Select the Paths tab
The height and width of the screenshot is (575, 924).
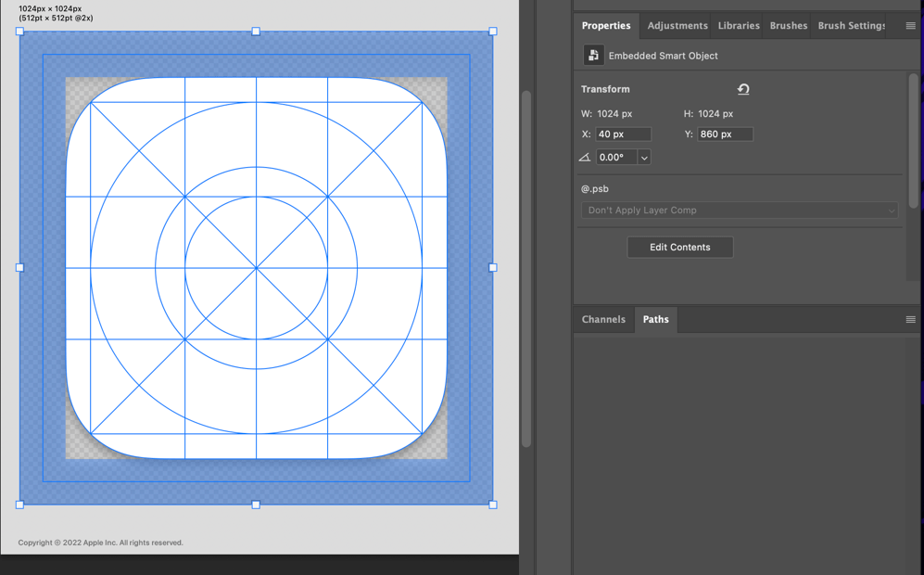click(x=655, y=319)
